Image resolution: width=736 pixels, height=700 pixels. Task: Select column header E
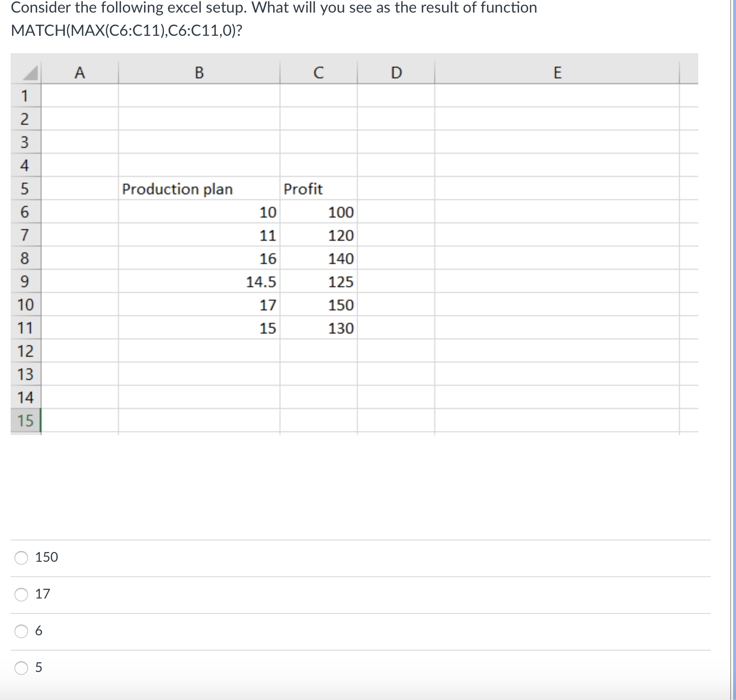coord(559,73)
